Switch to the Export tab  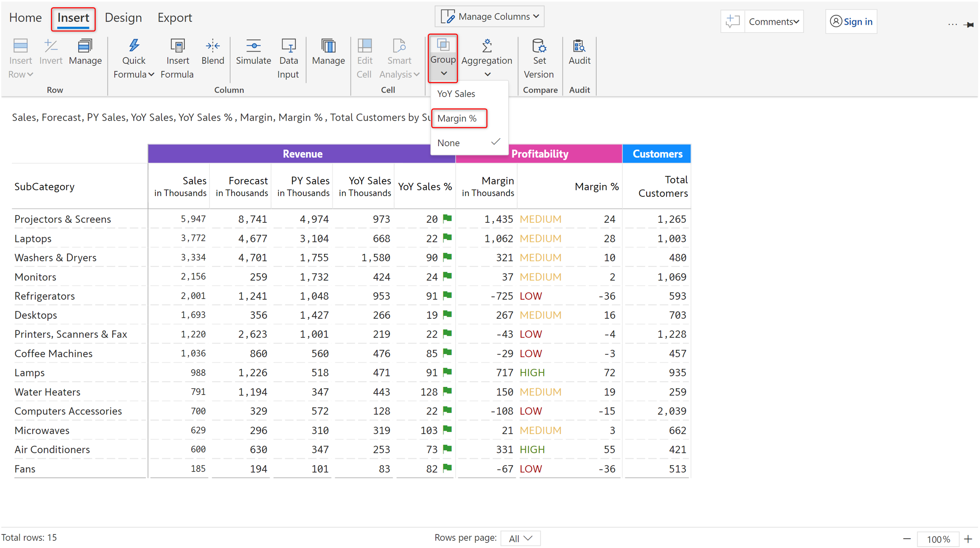[174, 17]
